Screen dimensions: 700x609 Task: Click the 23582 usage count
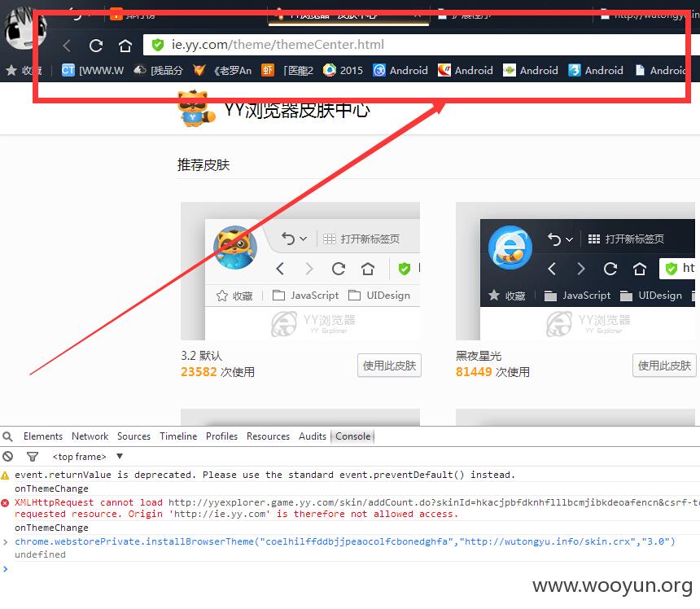pos(199,372)
